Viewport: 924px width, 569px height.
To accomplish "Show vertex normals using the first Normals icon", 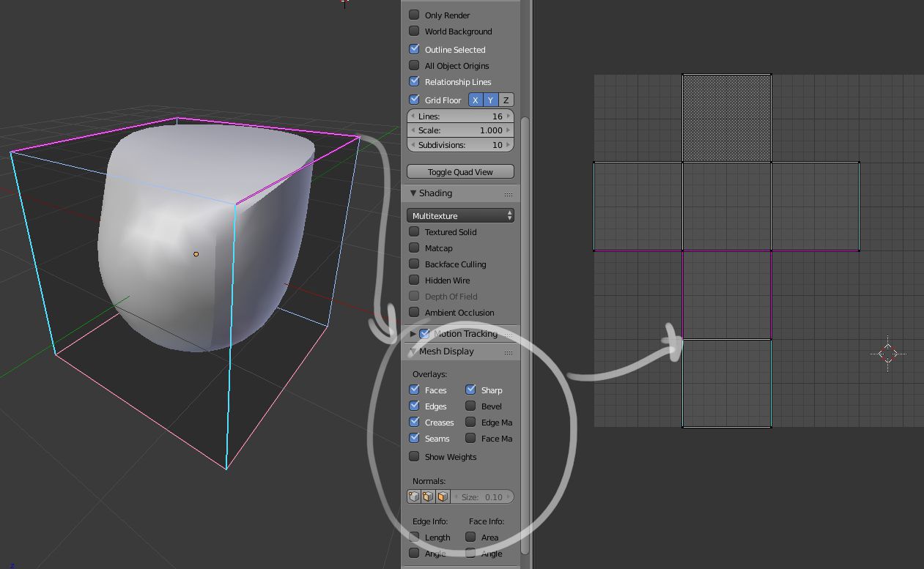I will [x=414, y=497].
